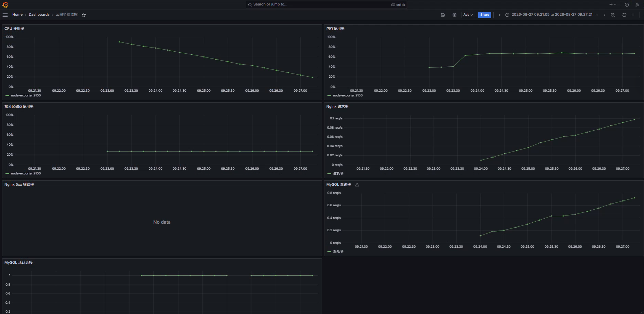Click the first 内存使用率 data point
The height and width of the screenshot is (314, 644).
click(x=429, y=67)
